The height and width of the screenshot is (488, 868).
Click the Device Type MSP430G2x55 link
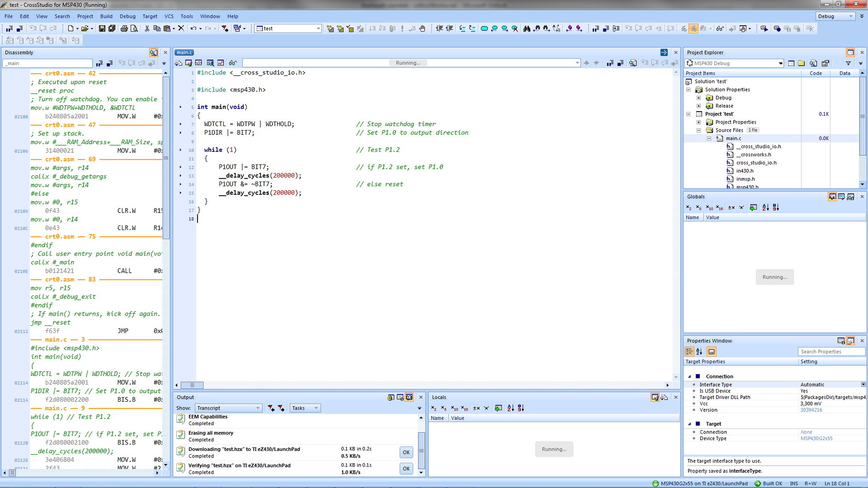[x=816, y=438]
